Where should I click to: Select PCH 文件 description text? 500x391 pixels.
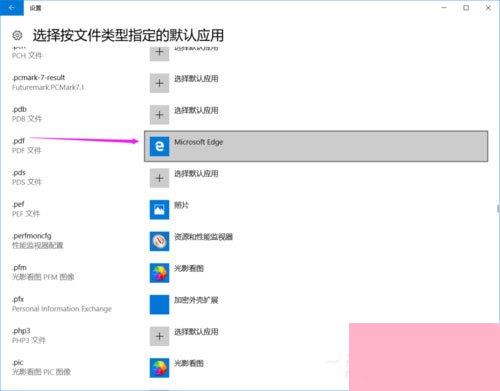pos(27,56)
